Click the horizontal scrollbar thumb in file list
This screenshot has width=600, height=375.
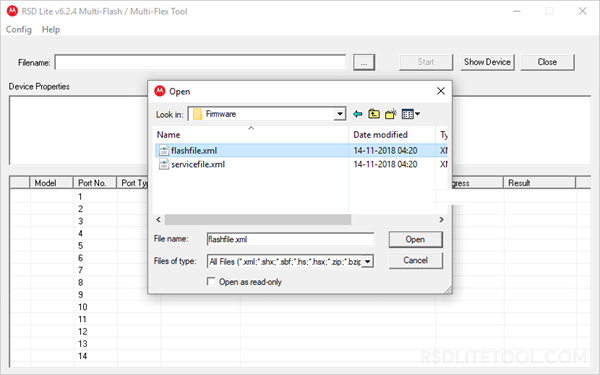(258, 220)
